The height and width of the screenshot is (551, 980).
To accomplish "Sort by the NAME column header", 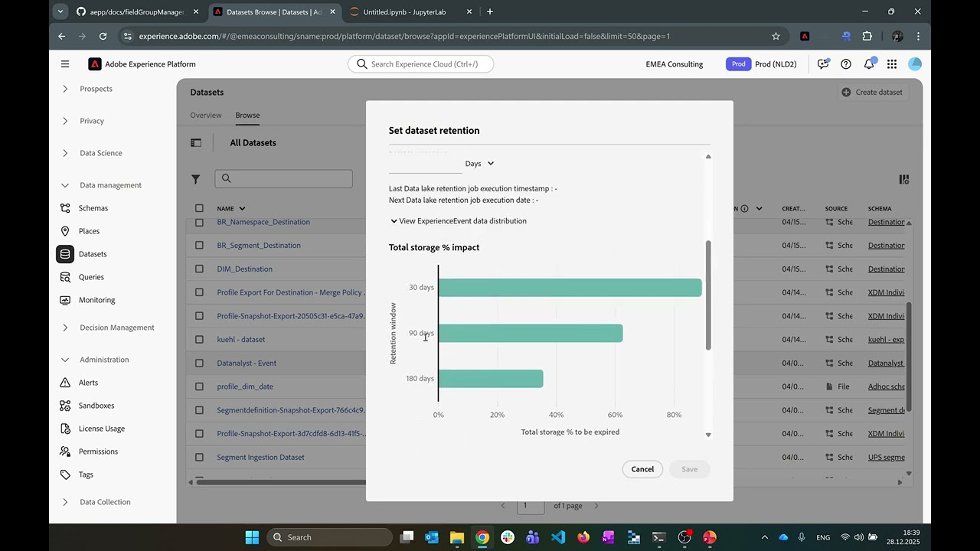I will [x=230, y=208].
